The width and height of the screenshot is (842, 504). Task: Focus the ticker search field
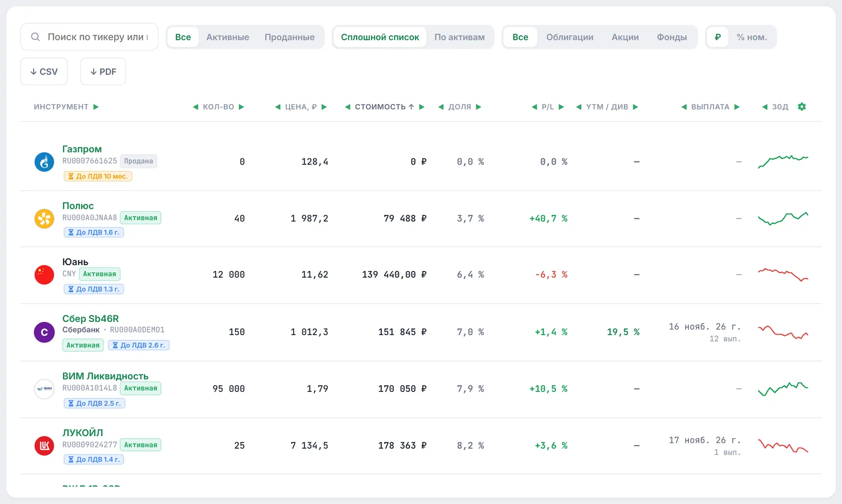pyautogui.click(x=89, y=37)
